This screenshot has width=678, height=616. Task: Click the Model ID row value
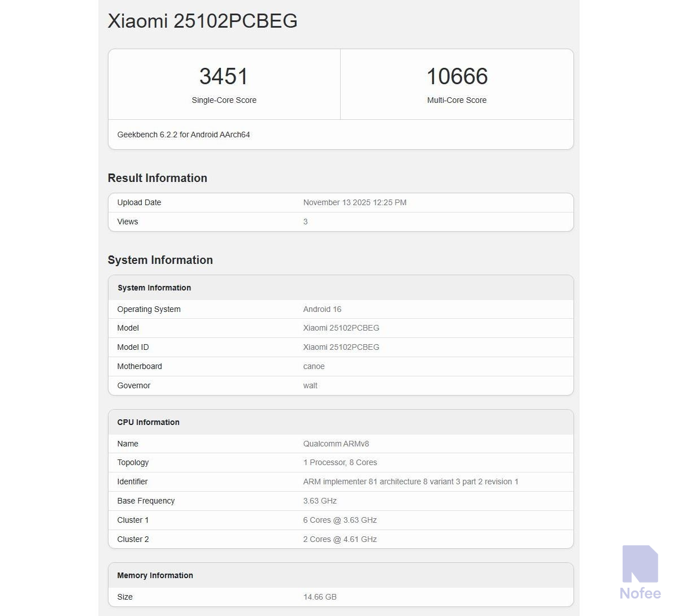341,347
